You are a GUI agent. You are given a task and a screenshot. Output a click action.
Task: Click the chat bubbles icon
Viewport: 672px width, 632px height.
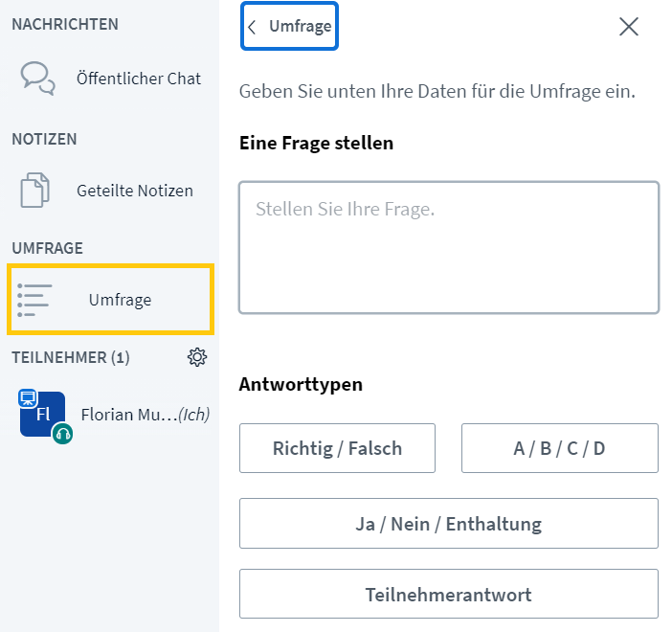point(37,79)
